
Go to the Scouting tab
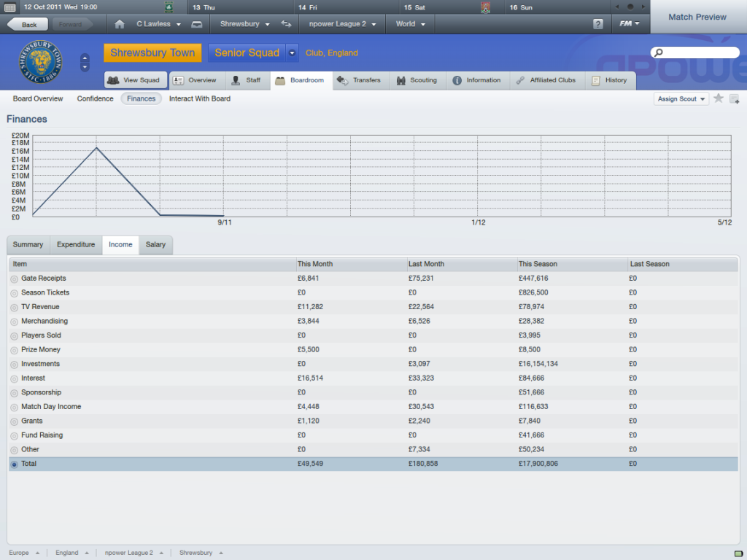pyautogui.click(x=417, y=80)
